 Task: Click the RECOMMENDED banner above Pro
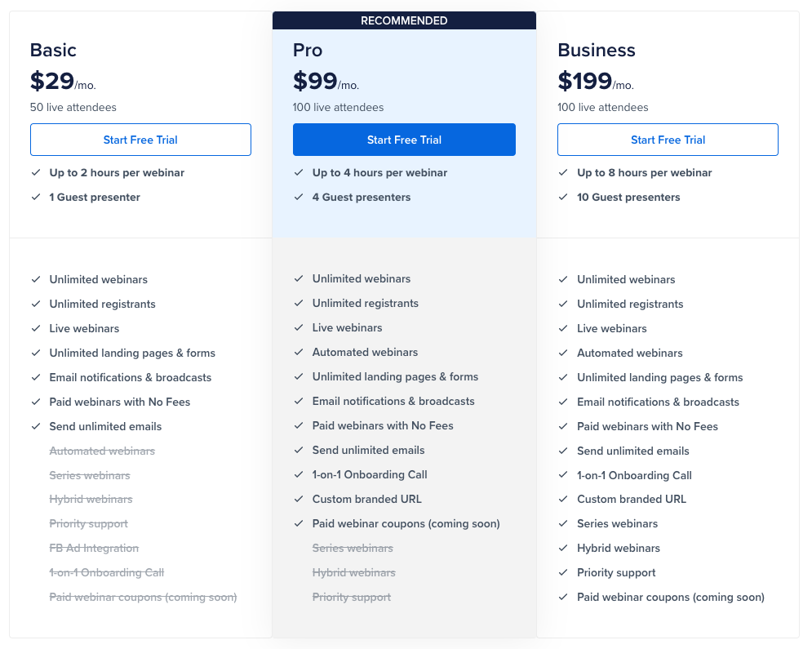pyautogui.click(x=404, y=20)
